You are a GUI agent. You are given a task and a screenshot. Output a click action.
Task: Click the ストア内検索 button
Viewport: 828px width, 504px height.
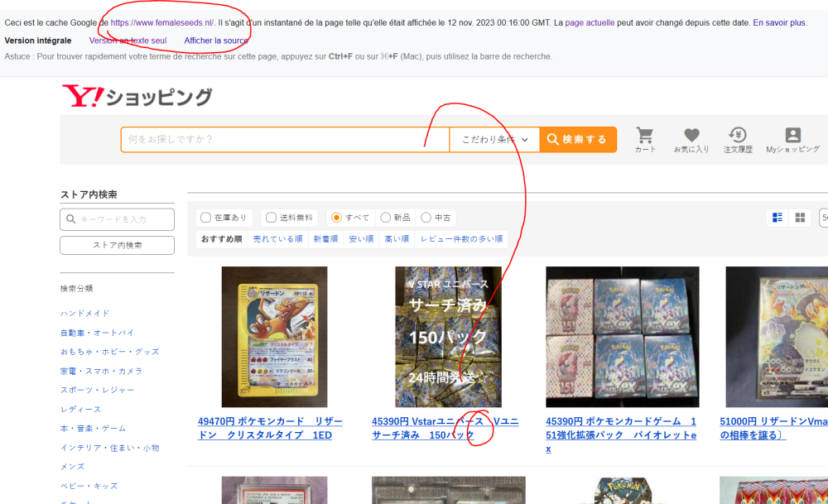click(x=118, y=246)
